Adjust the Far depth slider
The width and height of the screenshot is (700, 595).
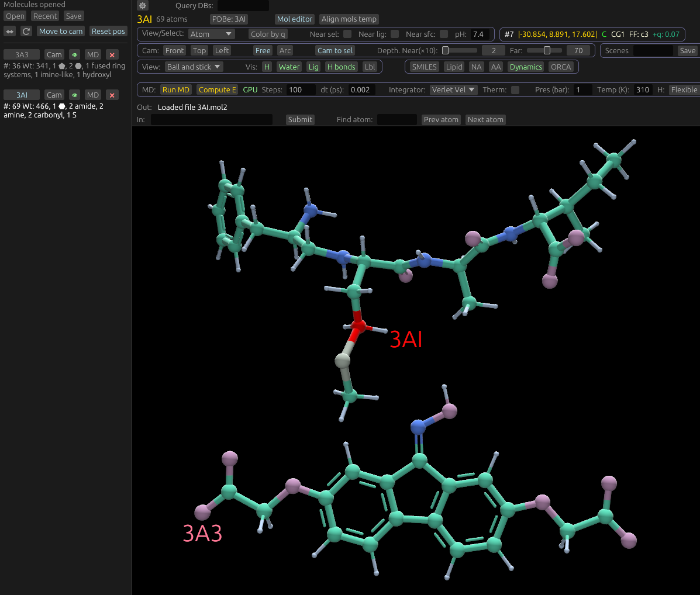click(547, 51)
